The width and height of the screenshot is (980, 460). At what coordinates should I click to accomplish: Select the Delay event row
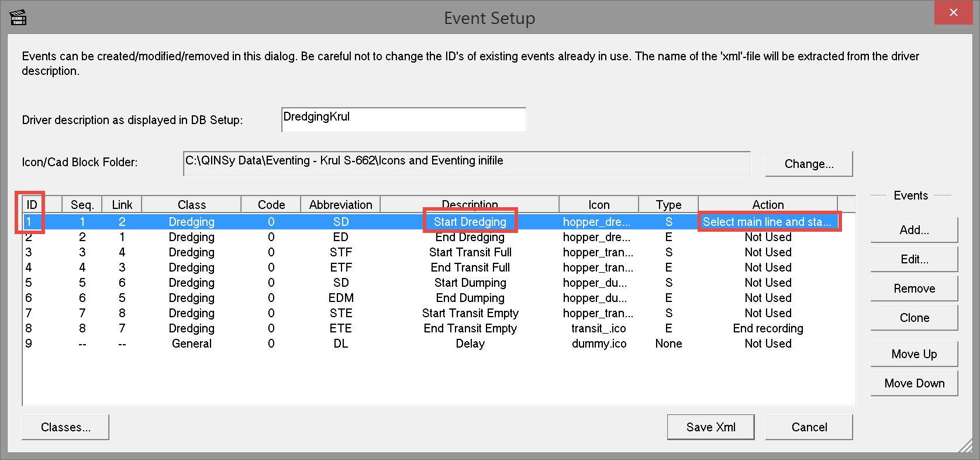470,344
